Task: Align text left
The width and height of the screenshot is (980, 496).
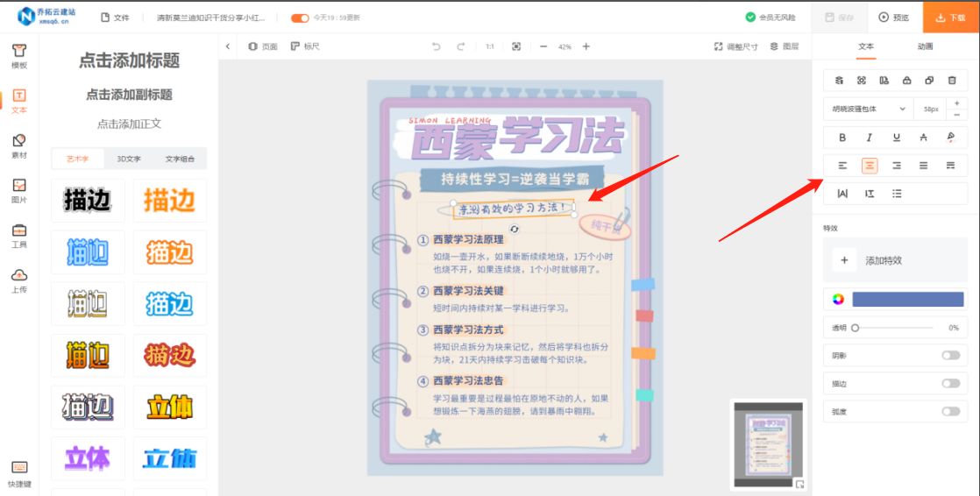Action: (842, 166)
